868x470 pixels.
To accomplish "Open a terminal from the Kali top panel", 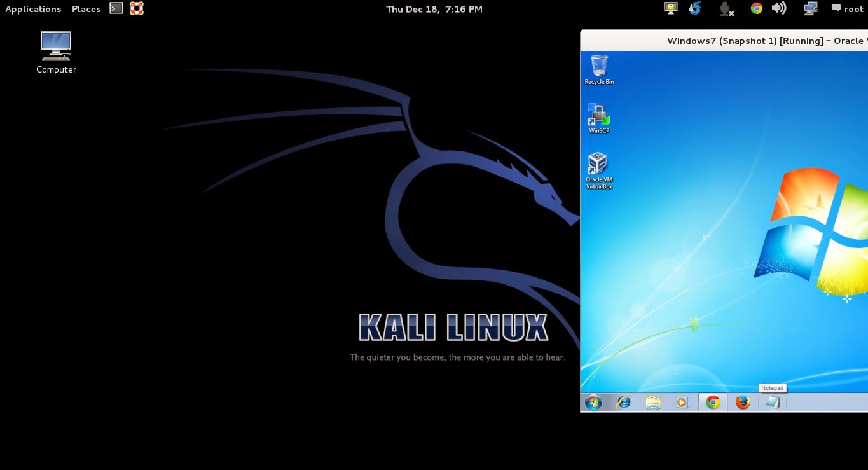I will coord(116,8).
